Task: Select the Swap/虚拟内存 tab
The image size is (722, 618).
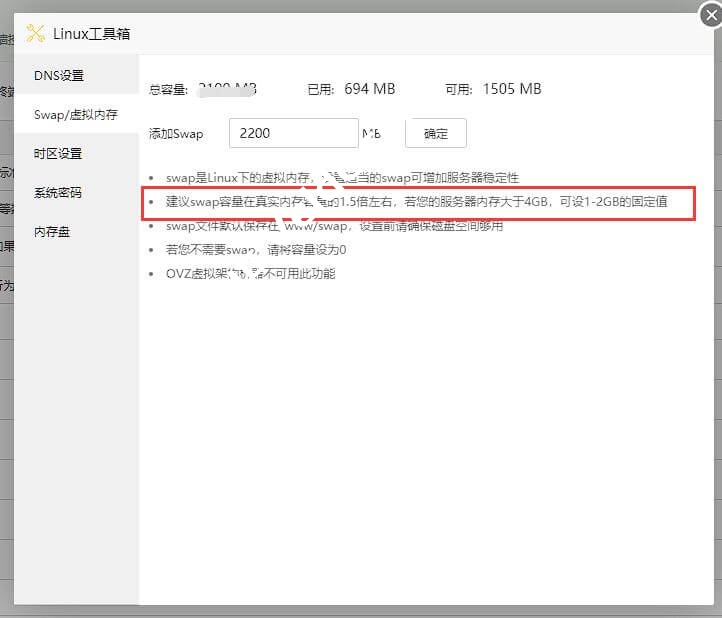Action: (76, 115)
